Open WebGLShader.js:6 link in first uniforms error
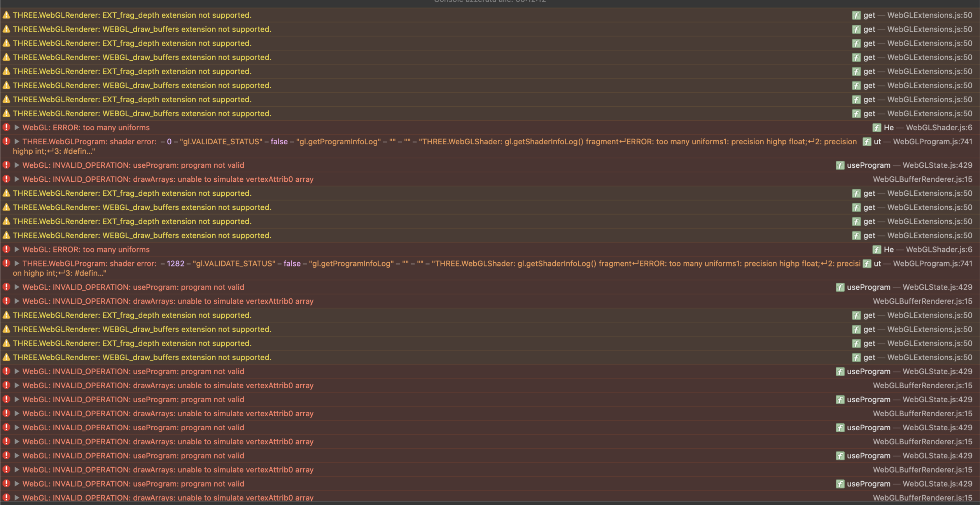The width and height of the screenshot is (980, 505). pos(939,128)
